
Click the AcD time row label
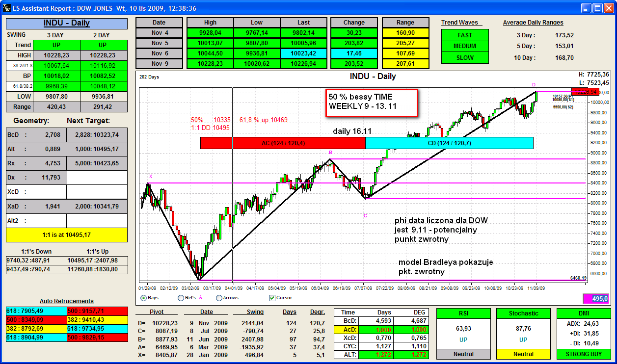tap(348, 330)
